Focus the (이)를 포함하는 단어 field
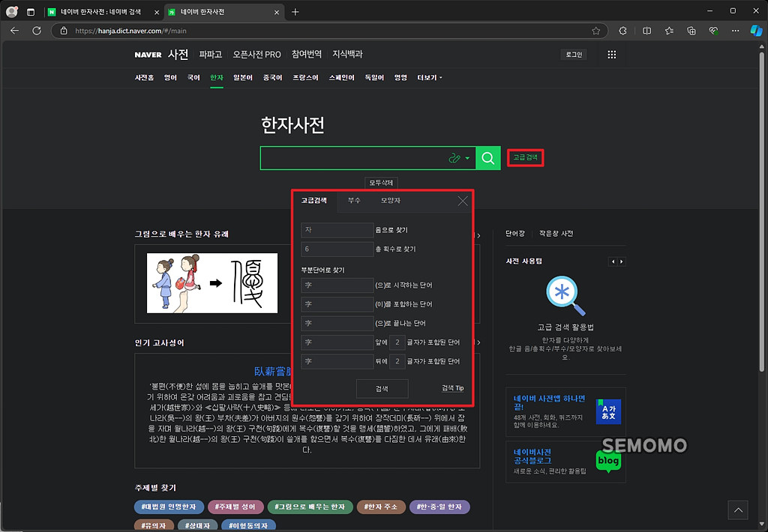 337,304
